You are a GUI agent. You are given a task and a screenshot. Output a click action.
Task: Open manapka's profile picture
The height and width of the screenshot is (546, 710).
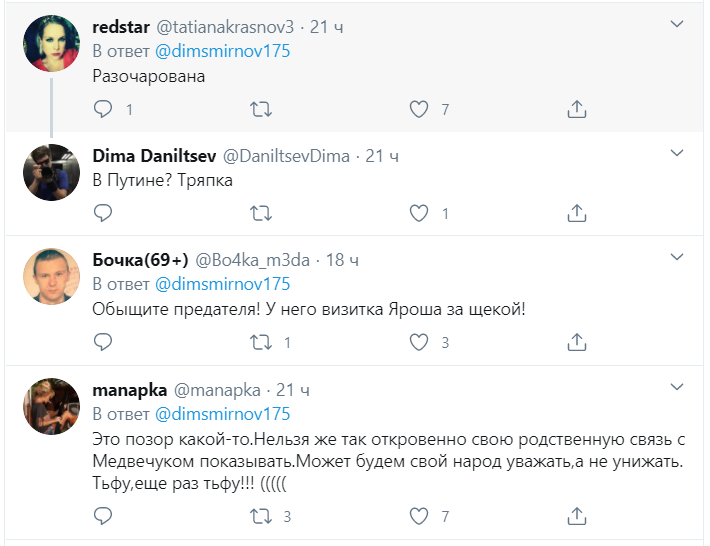pos(51,406)
